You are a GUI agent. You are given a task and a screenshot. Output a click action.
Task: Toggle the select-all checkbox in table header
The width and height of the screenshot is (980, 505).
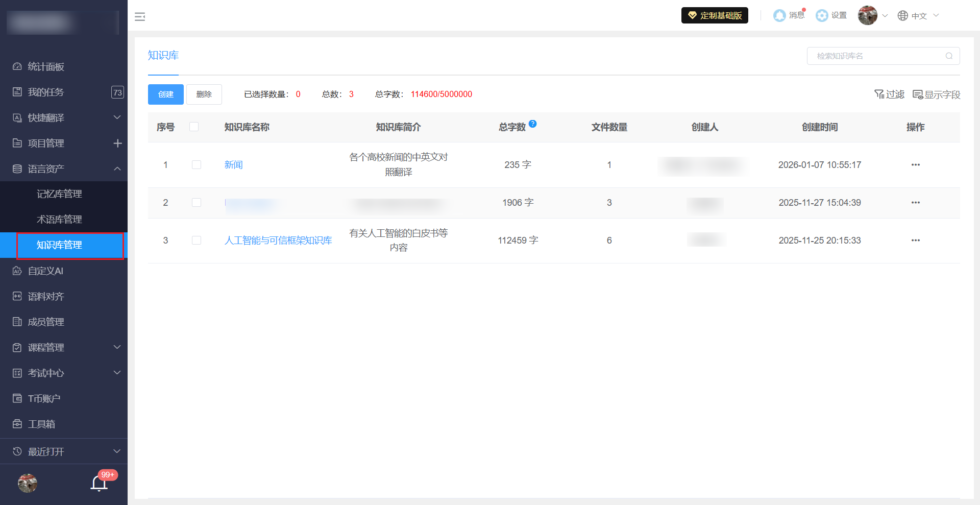(194, 127)
